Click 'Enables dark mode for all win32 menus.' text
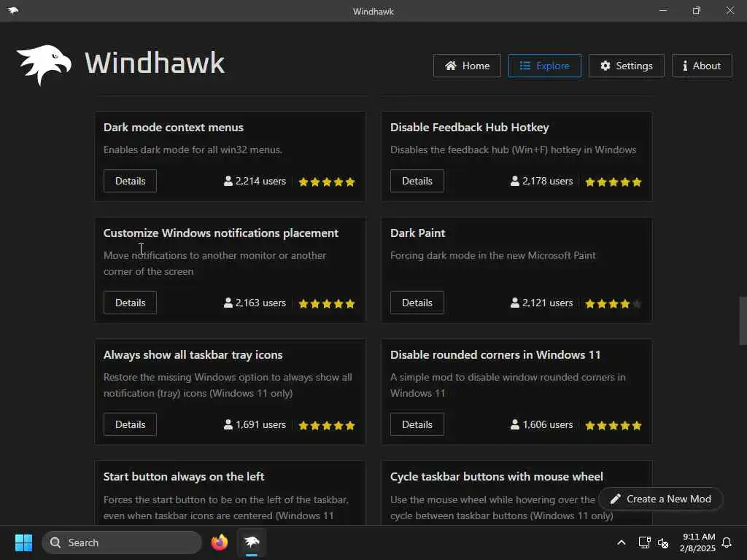Viewport: 747px width, 560px height. pos(193,150)
